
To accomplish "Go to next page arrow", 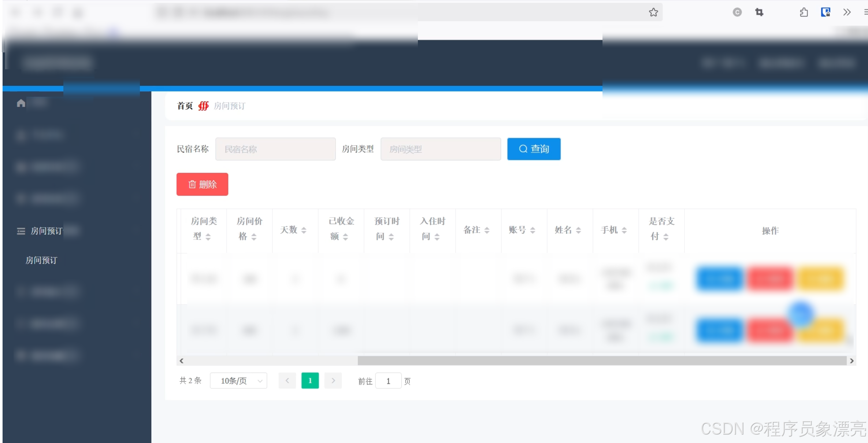I will [333, 381].
